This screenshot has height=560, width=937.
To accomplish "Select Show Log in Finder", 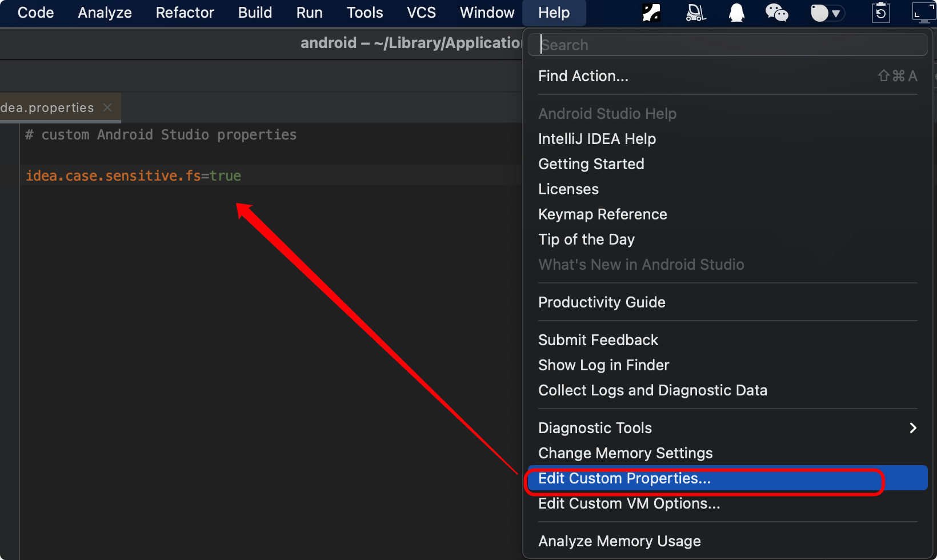I will point(728,365).
